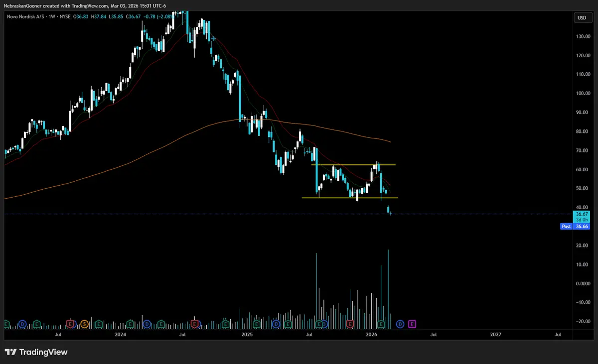Click the red E earnings marker left of the orange S
The height and width of the screenshot is (364, 598).
point(71,324)
